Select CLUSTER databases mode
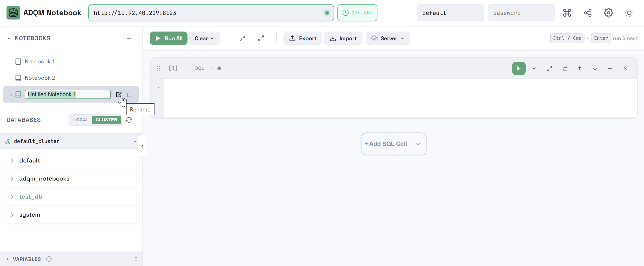The image size is (644, 266). point(106,120)
